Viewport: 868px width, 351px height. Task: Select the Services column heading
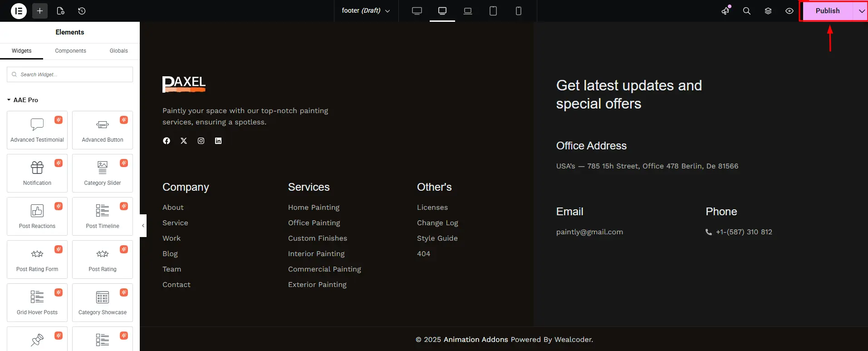coord(309,187)
